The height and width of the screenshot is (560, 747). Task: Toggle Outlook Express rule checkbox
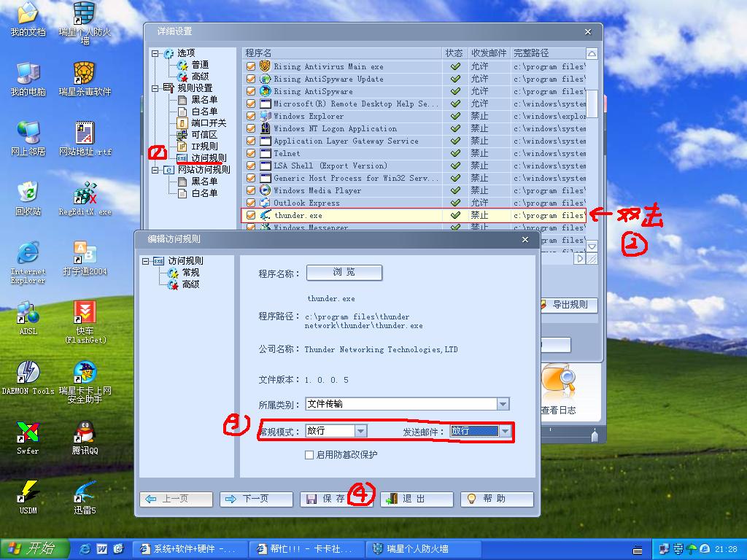point(251,203)
